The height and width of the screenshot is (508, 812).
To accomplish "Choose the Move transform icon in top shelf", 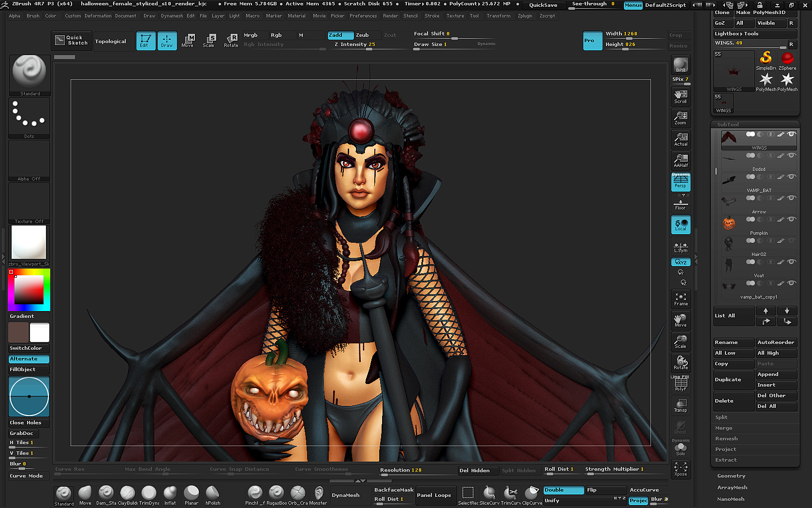I will tap(188, 41).
